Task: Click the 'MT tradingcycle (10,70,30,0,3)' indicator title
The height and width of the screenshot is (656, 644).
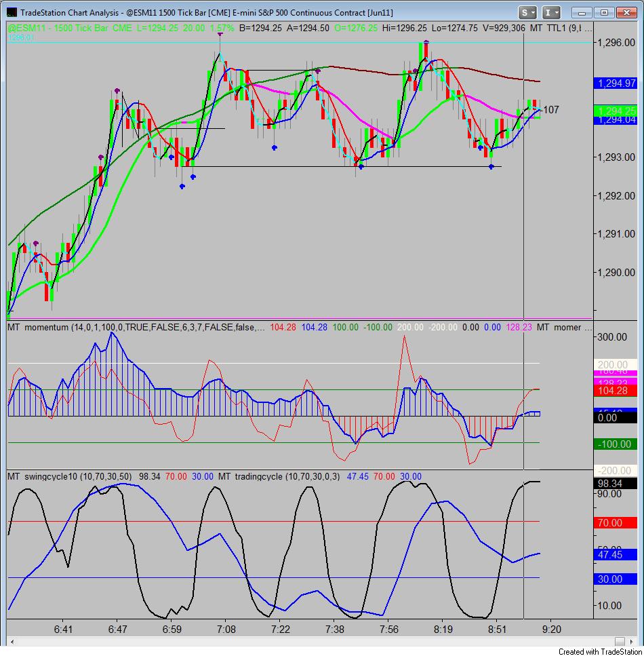Action: 279,476
